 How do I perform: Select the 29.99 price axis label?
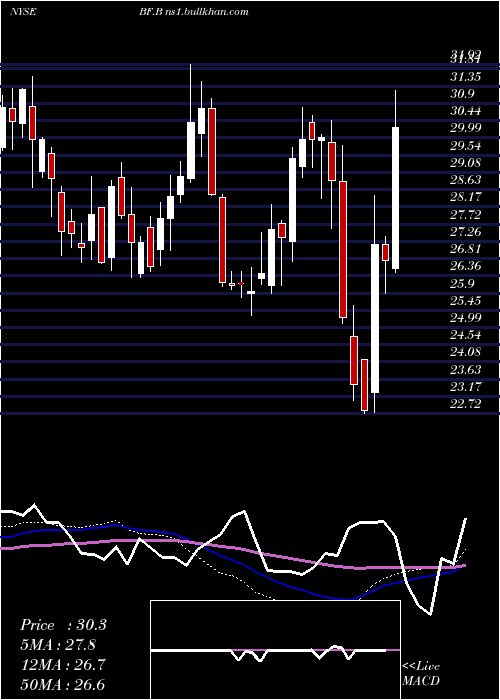(466, 128)
